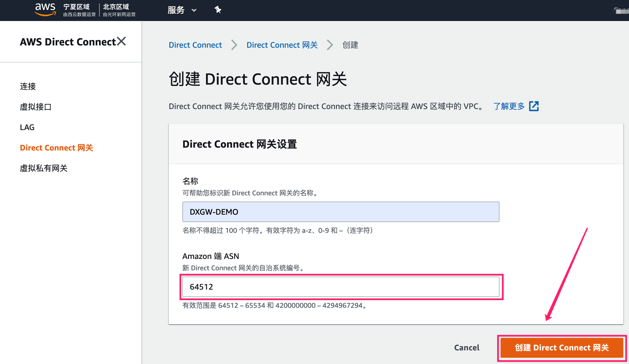Go to Direct Connect breadcrumb link
Image resolution: width=629 pixels, height=364 pixels.
coord(195,45)
